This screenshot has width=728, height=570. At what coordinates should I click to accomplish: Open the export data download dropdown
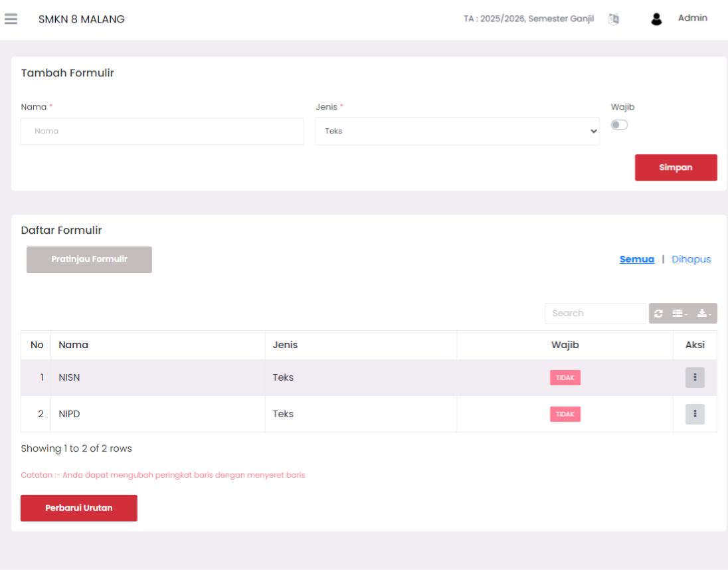click(703, 314)
